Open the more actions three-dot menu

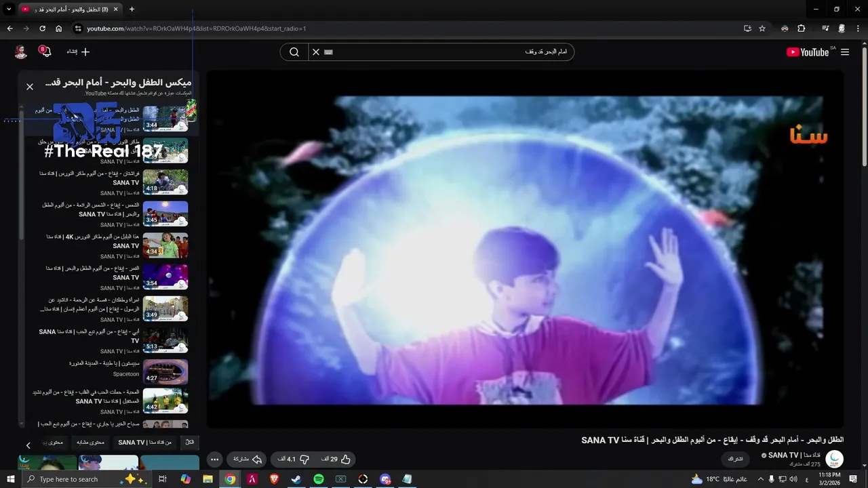[x=215, y=460]
